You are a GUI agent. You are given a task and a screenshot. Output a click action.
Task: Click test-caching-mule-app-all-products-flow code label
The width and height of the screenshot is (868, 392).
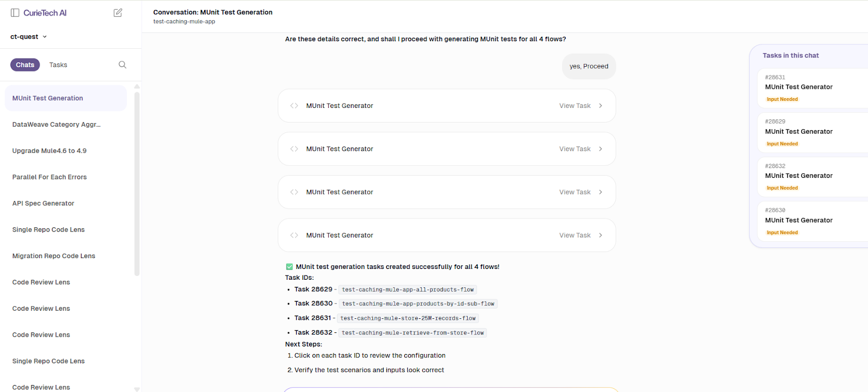point(408,290)
